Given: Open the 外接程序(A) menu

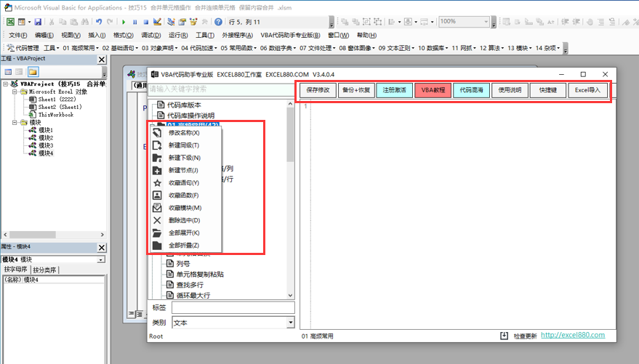Looking at the screenshot, I should pos(237,35).
